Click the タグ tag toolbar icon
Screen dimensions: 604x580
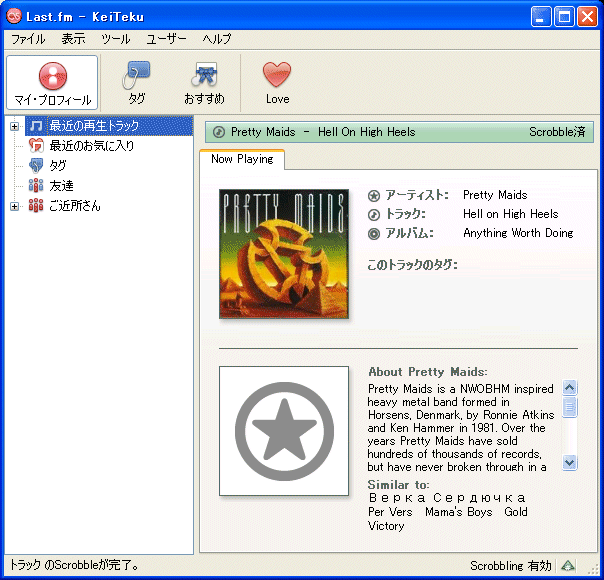click(x=136, y=82)
